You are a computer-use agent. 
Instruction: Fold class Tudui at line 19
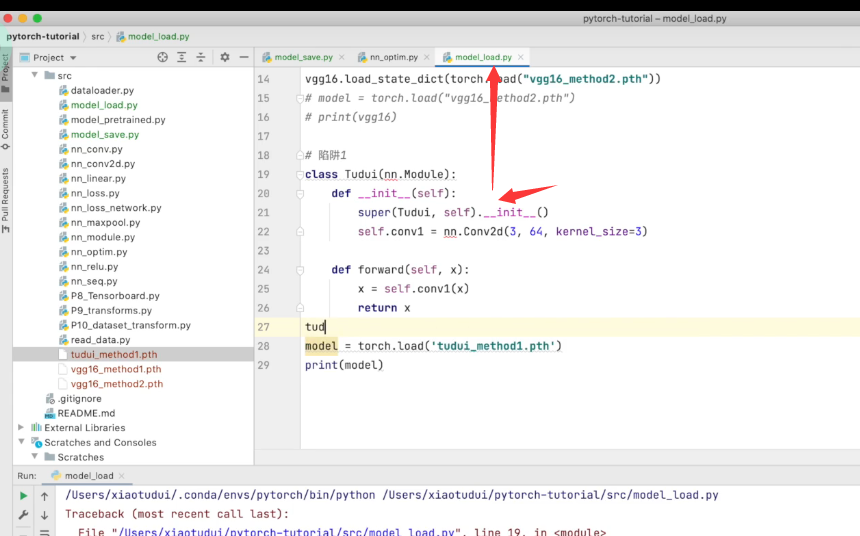tap(300, 175)
